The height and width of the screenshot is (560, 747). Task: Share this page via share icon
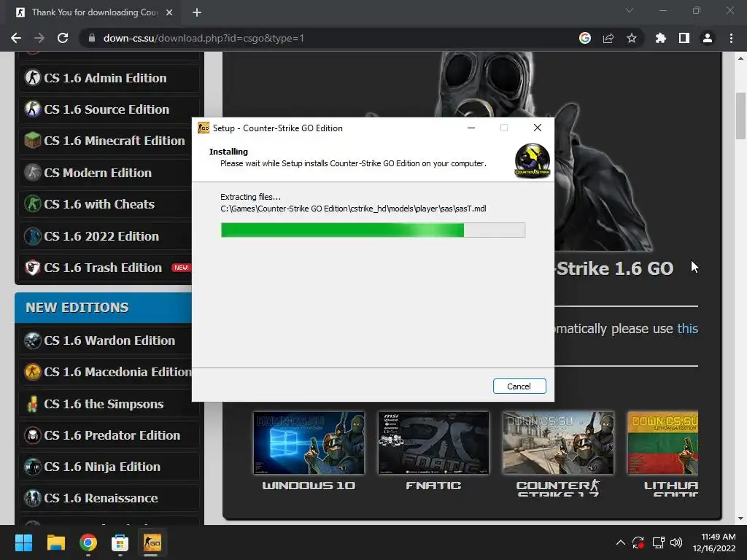click(x=608, y=38)
